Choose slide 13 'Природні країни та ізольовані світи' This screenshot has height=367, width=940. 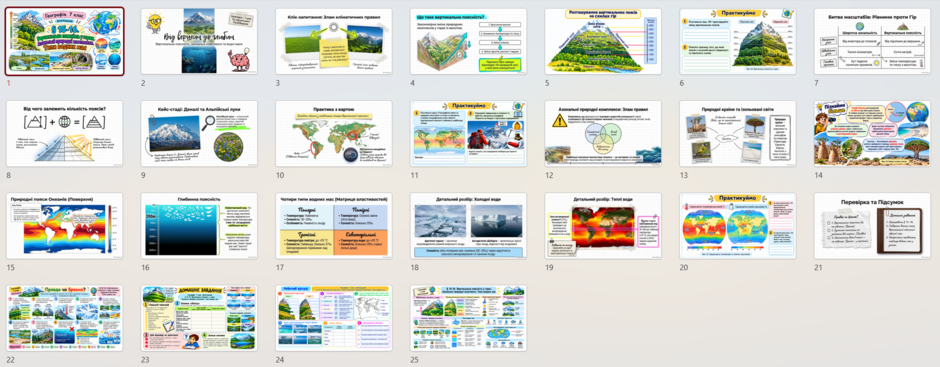[x=738, y=134]
